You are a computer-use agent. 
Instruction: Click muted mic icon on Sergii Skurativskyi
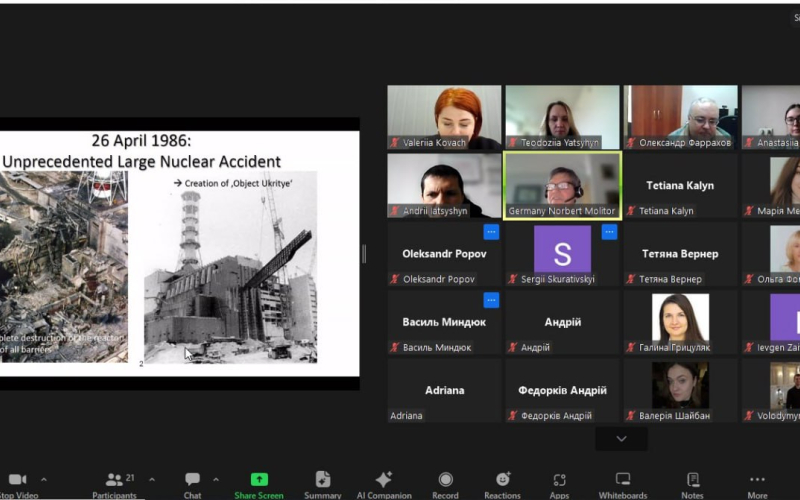pos(512,279)
